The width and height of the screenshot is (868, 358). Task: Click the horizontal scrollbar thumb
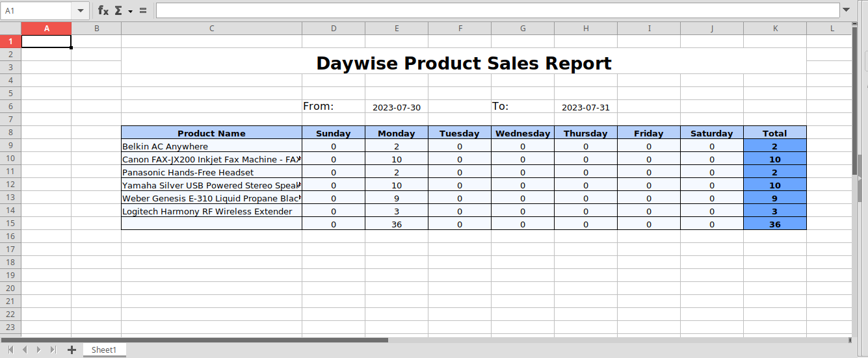(195, 340)
